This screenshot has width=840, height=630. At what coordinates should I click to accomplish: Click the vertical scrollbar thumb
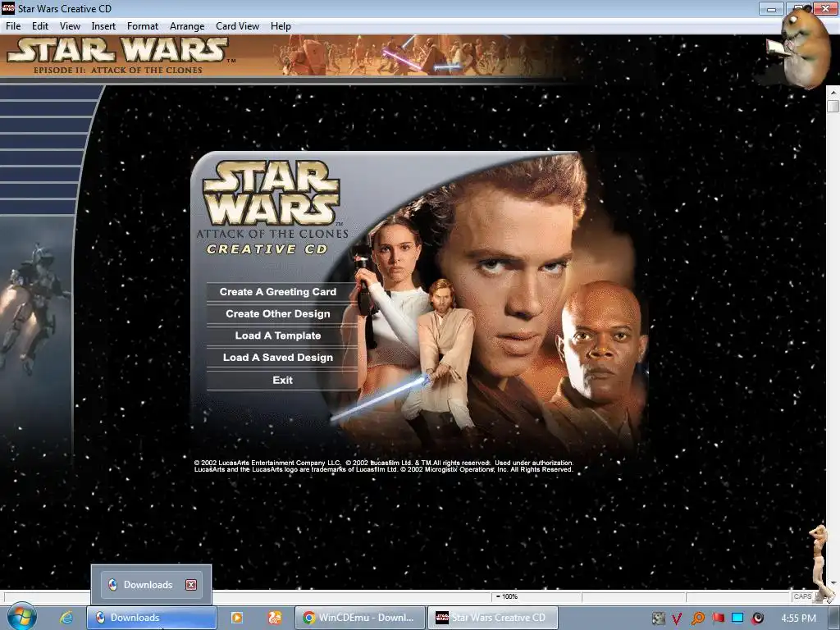point(833,106)
